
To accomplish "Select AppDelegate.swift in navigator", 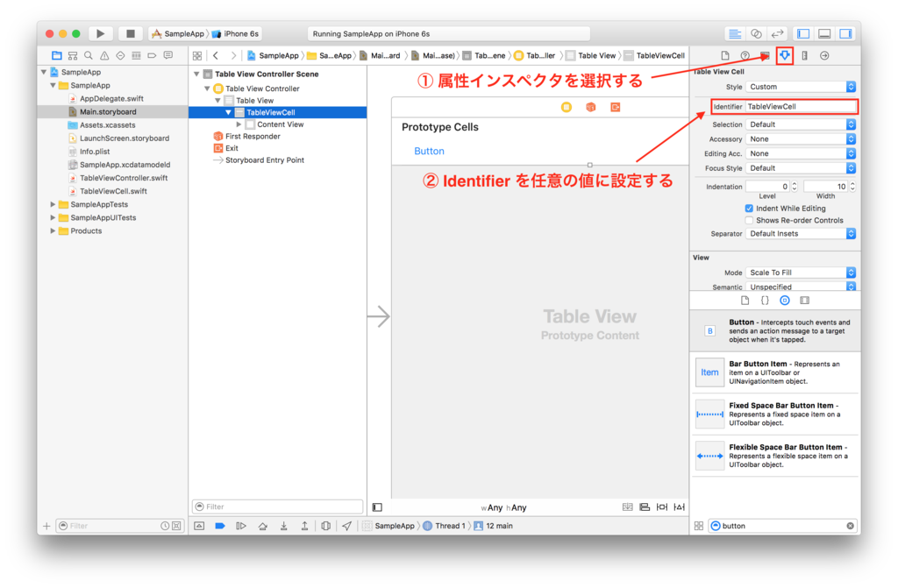I will click(x=111, y=98).
